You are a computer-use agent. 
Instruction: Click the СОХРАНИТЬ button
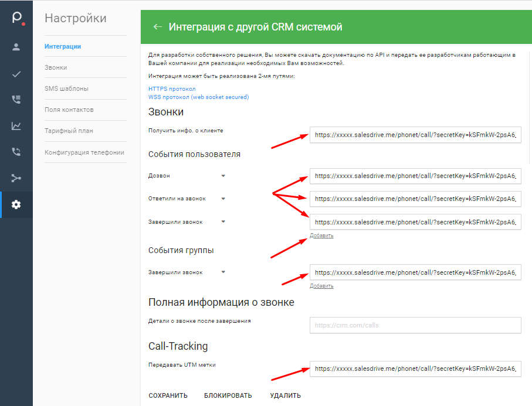coord(168,395)
